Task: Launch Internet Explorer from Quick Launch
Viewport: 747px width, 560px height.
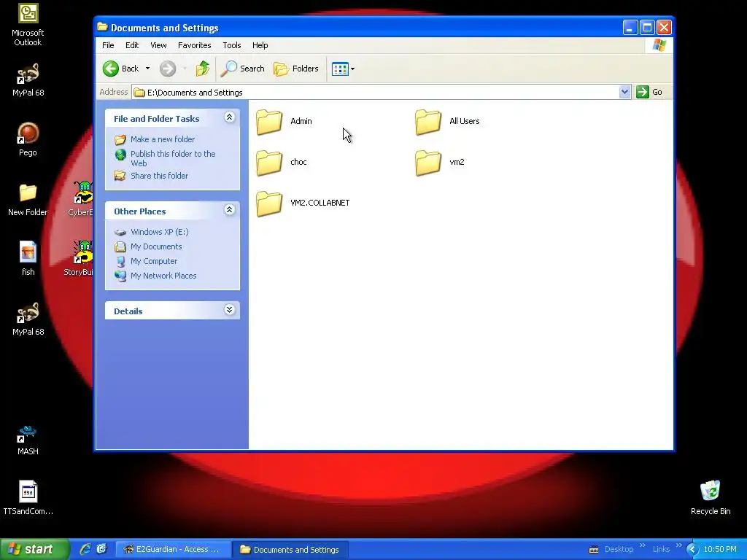Action: pos(85,550)
